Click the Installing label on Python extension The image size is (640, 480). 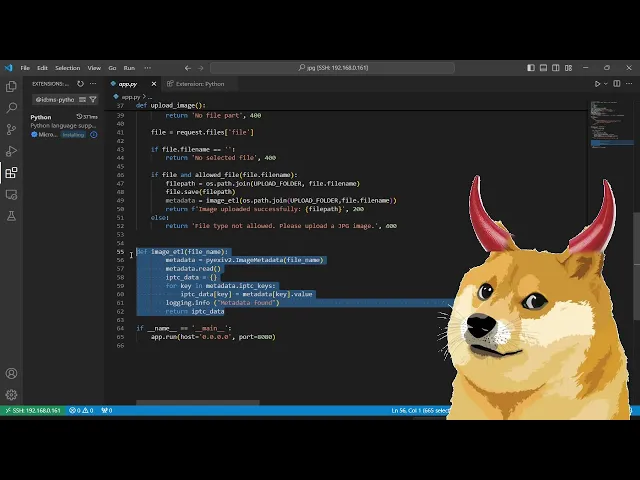(x=73, y=135)
